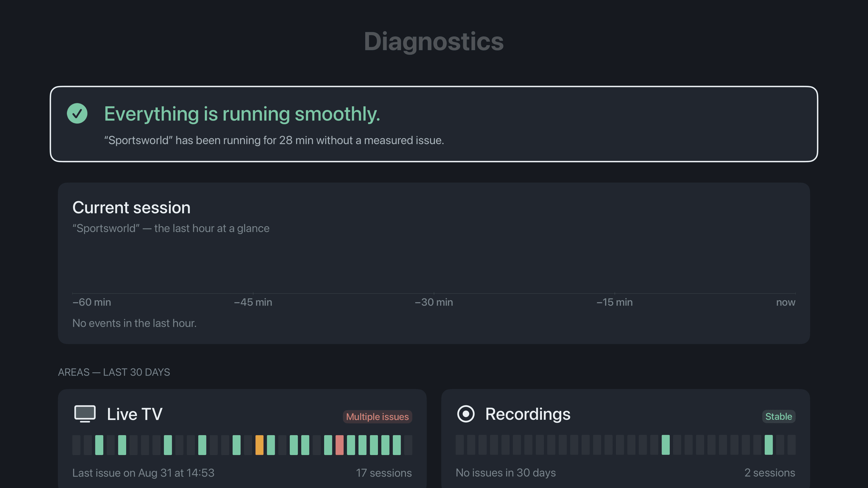
Task: Click the "–15 min" timeline label
Action: [x=614, y=302]
